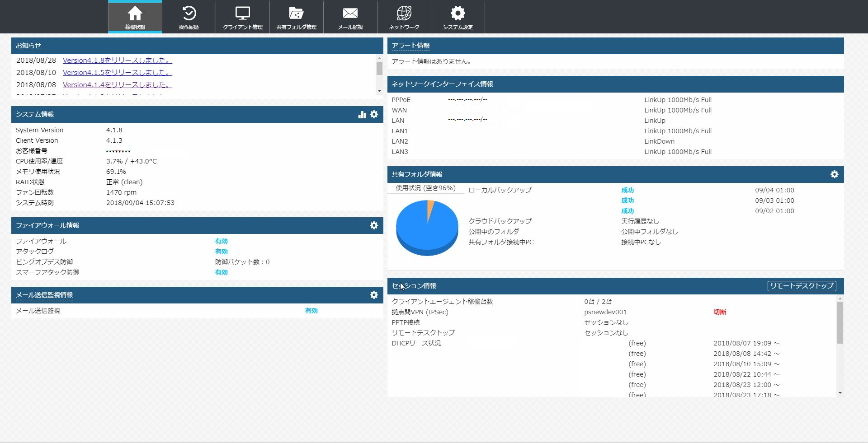This screenshot has width=868, height=443.
Task: Open the Version4.1.4 release notice link
Action: coord(117,84)
